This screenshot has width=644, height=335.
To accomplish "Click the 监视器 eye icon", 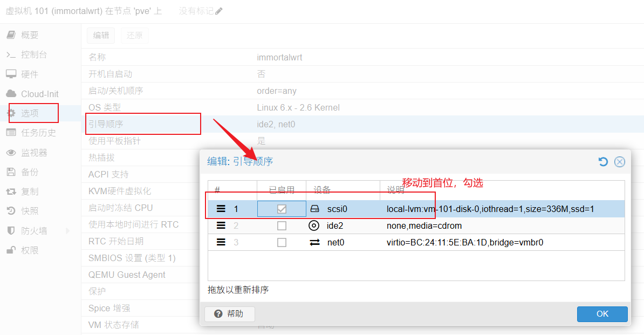I will coord(11,153).
